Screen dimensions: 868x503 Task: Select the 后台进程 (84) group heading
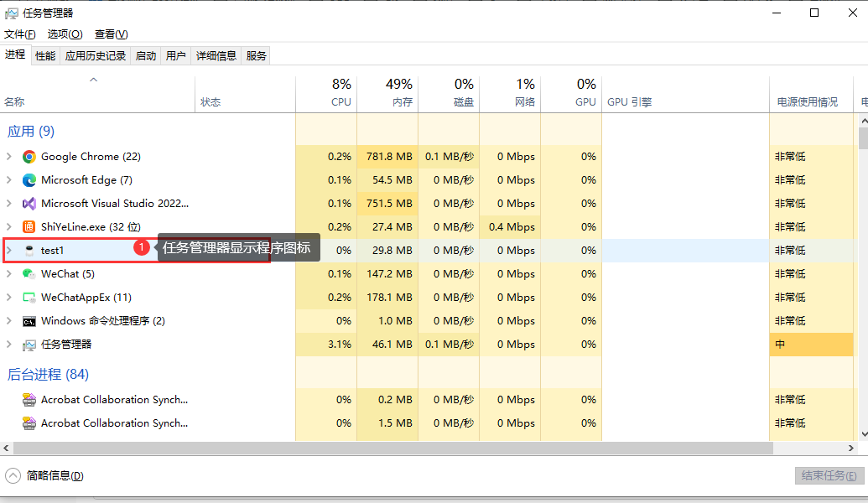[48, 375]
